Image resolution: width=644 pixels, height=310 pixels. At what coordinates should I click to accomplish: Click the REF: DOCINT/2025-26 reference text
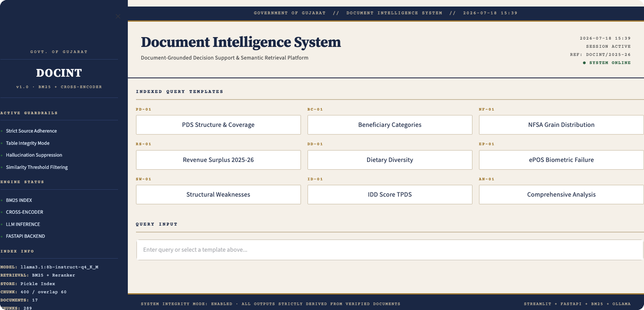pyautogui.click(x=600, y=54)
